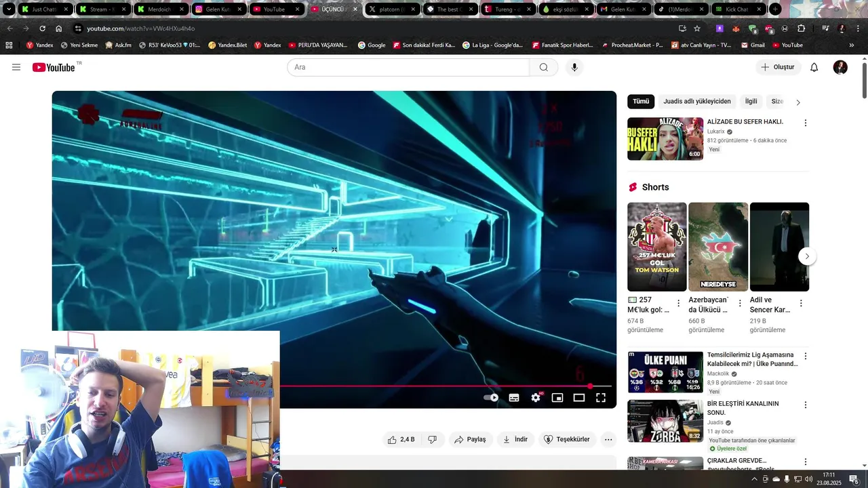Click the İndir download button
The image size is (868, 488).
pyautogui.click(x=515, y=439)
